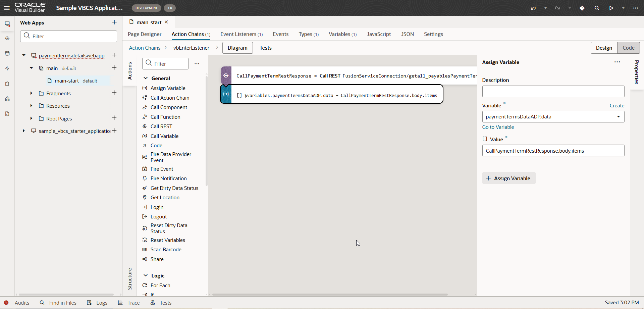Viewport: 644px width, 309px height.
Task: Select the Call REST action node icon
Action: 226,76
